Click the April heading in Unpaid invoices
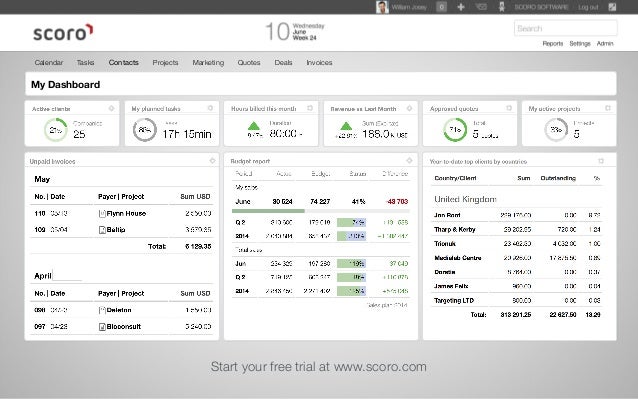Screen dimensions: 638x399 tap(43, 276)
